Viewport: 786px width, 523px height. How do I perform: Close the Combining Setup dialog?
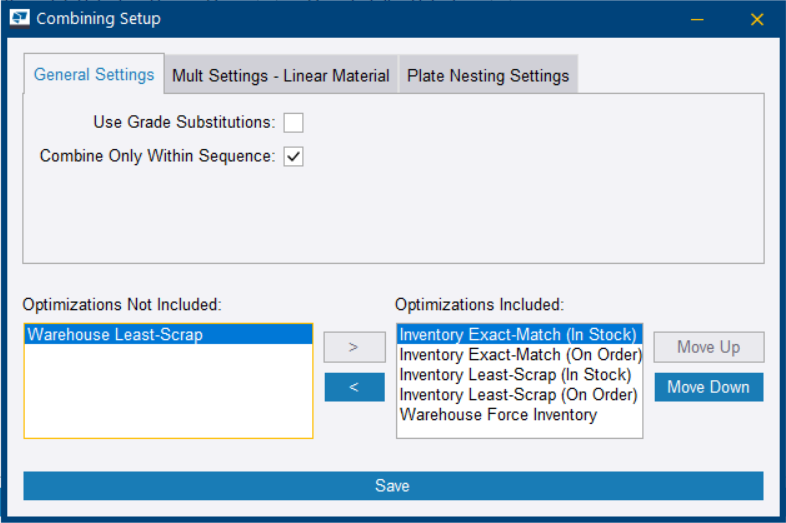click(x=757, y=19)
